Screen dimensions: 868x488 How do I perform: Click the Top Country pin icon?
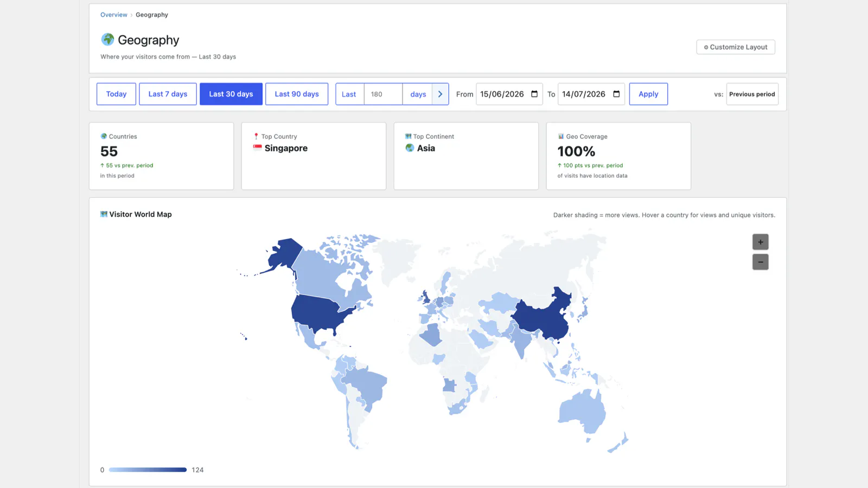pyautogui.click(x=256, y=136)
